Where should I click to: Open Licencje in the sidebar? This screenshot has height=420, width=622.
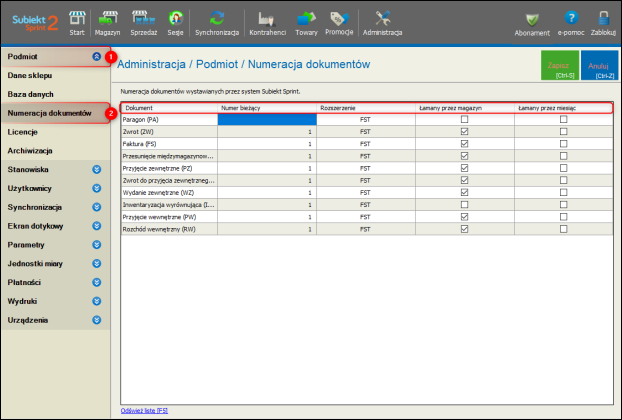[23, 131]
